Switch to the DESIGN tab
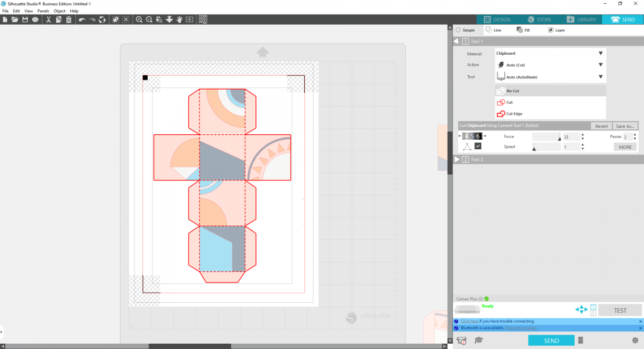644x349 pixels. (x=497, y=19)
